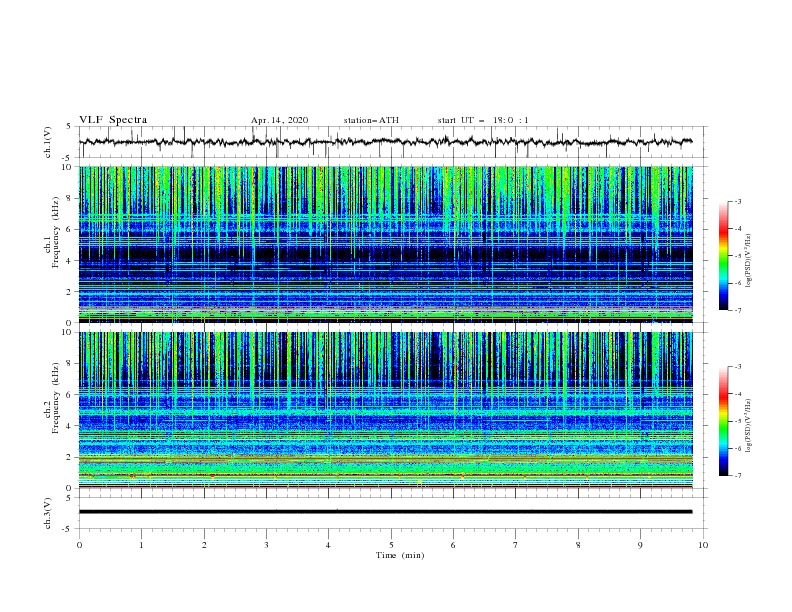Click the ch.1 colorbar "-7" tick label

click(738, 310)
